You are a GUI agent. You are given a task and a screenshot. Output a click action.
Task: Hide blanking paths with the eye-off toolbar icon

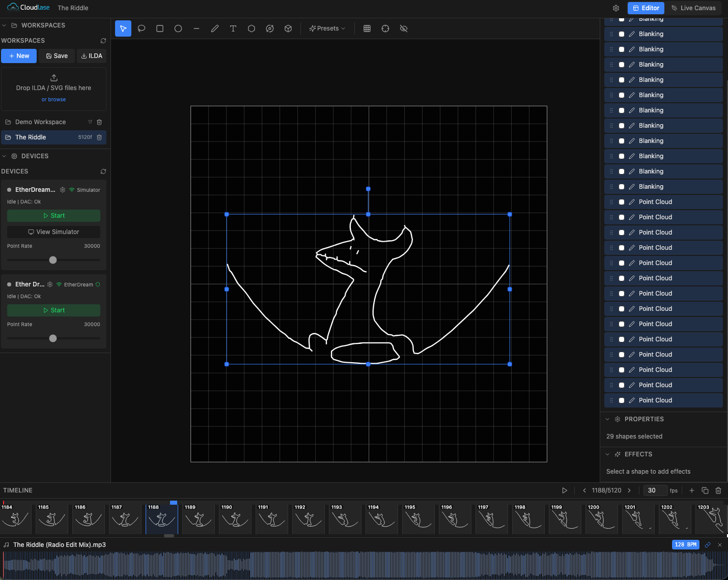coord(404,28)
